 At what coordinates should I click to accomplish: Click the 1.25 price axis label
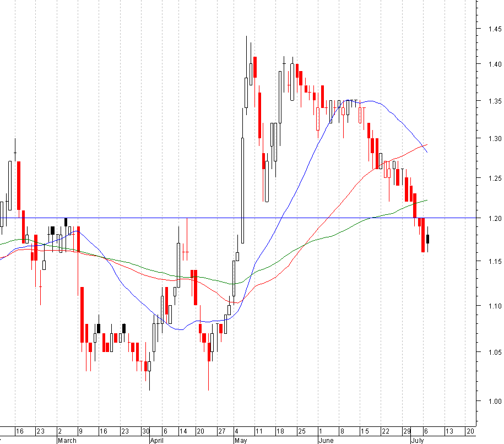click(495, 178)
